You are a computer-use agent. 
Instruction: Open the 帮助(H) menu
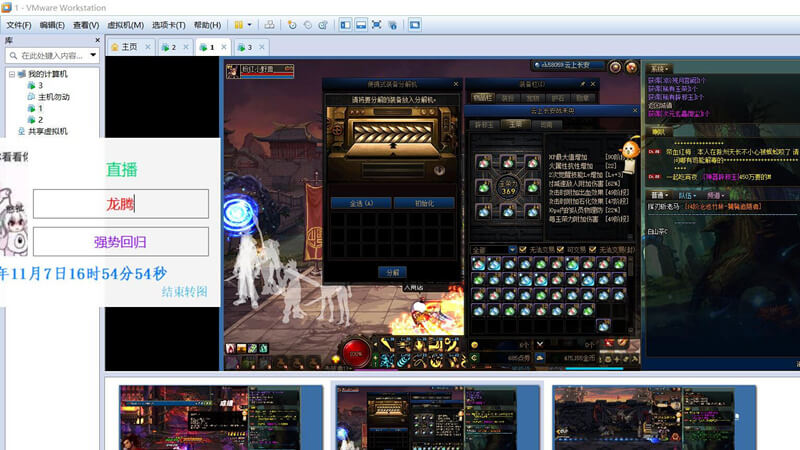coord(207,25)
